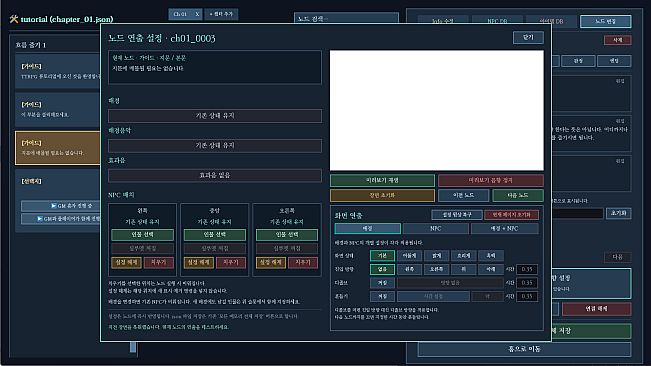Go to the 이전 노드

pyautogui.click(x=463, y=195)
